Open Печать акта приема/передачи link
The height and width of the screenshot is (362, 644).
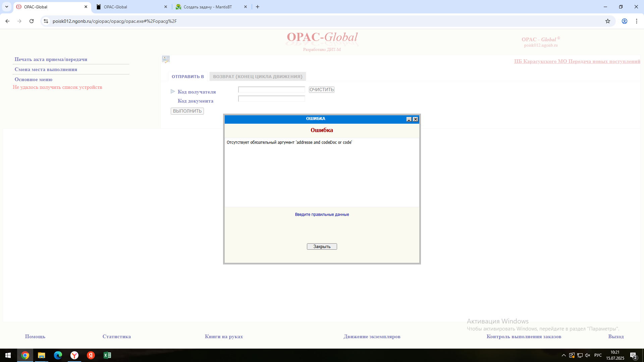pyautogui.click(x=51, y=59)
